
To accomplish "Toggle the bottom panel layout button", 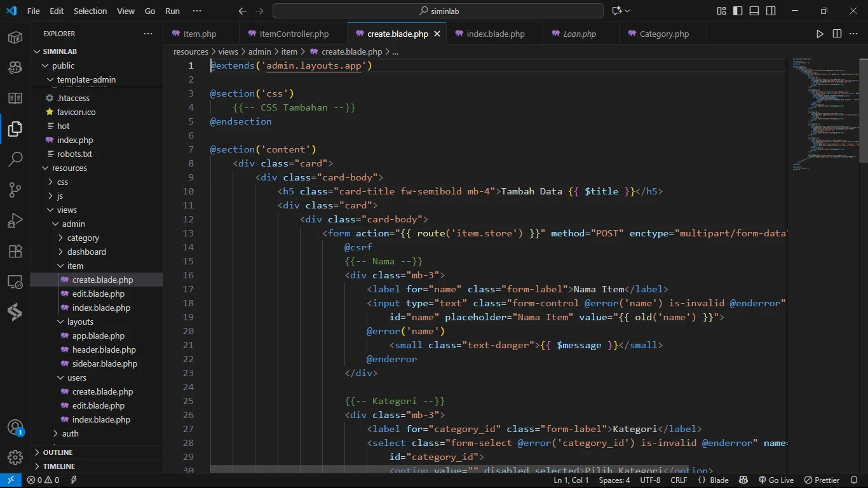I will pyautogui.click(x=754, y=11).
